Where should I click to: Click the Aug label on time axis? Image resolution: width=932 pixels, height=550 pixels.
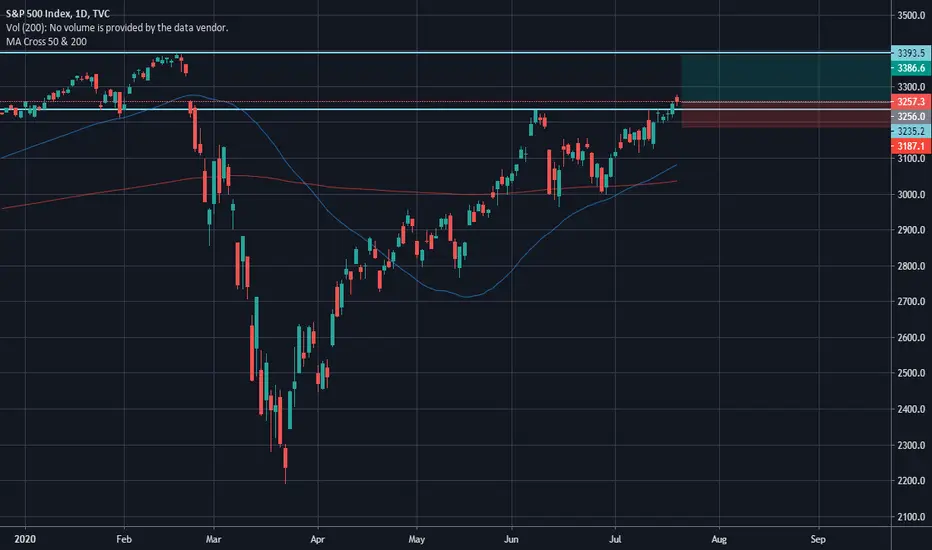(x=719, y=539)
